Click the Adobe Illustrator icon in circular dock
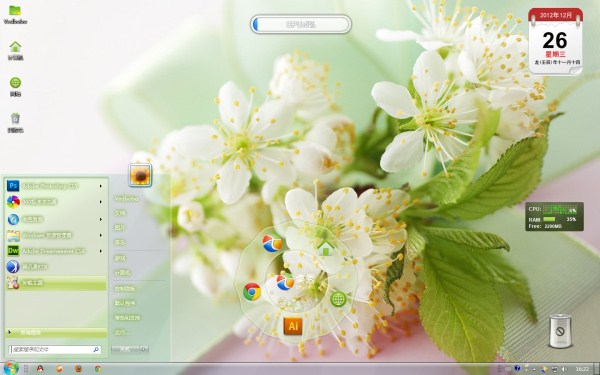Viewport: 600px width, 375px height. [293, 326]
